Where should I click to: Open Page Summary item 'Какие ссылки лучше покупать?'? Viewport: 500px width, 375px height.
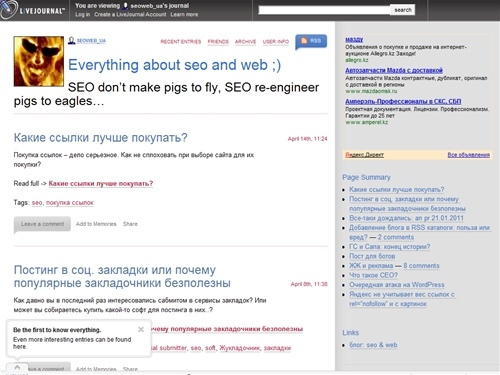pos(397,189)
